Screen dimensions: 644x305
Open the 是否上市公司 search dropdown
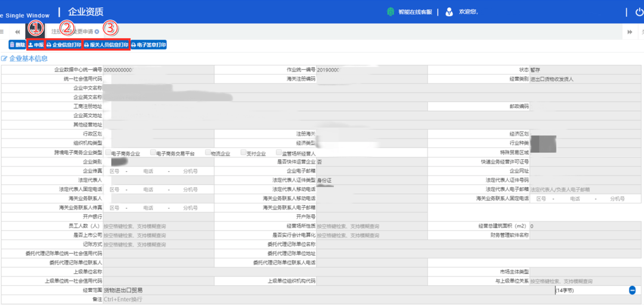157,235
